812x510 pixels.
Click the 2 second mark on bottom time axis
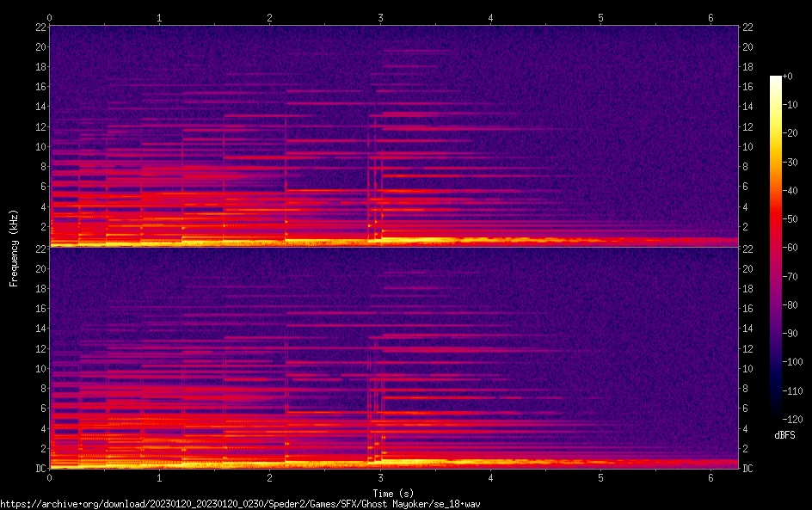(270, 478)
